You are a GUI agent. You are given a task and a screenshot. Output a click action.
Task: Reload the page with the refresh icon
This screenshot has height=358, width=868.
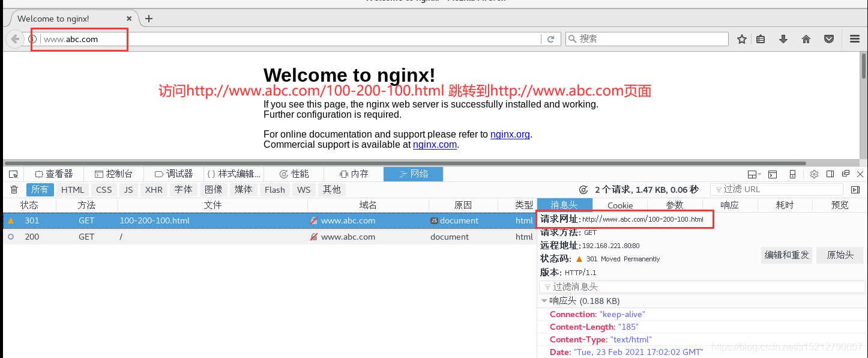550,39
